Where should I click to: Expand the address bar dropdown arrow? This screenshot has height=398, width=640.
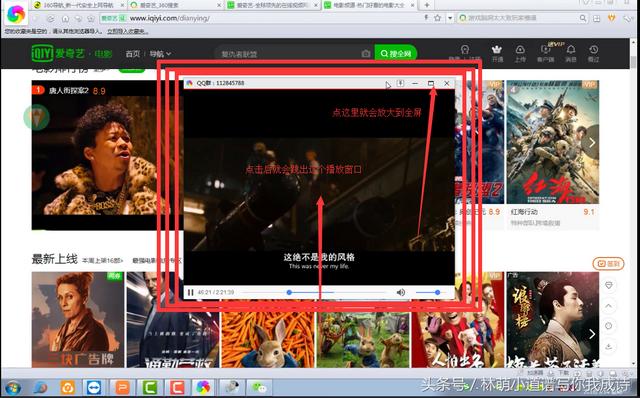pos(450,18)
